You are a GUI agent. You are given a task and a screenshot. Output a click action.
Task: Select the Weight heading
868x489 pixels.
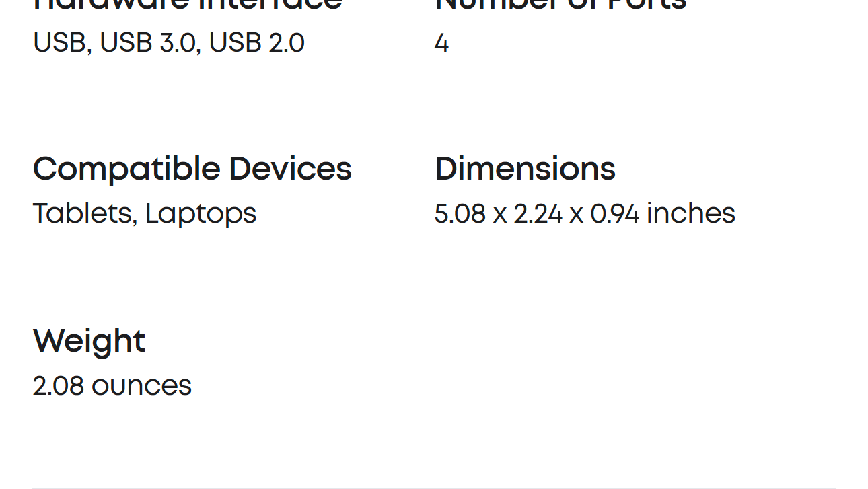tap(89, 341)
